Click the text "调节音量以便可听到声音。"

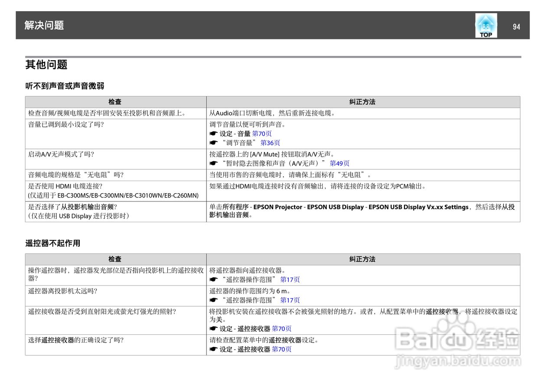[248, 125]
